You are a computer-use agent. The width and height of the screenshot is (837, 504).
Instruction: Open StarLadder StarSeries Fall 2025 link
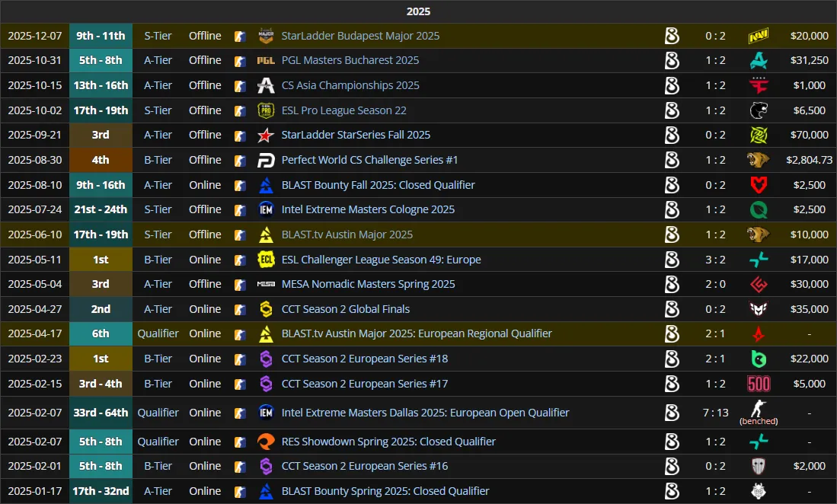point(356,135)
